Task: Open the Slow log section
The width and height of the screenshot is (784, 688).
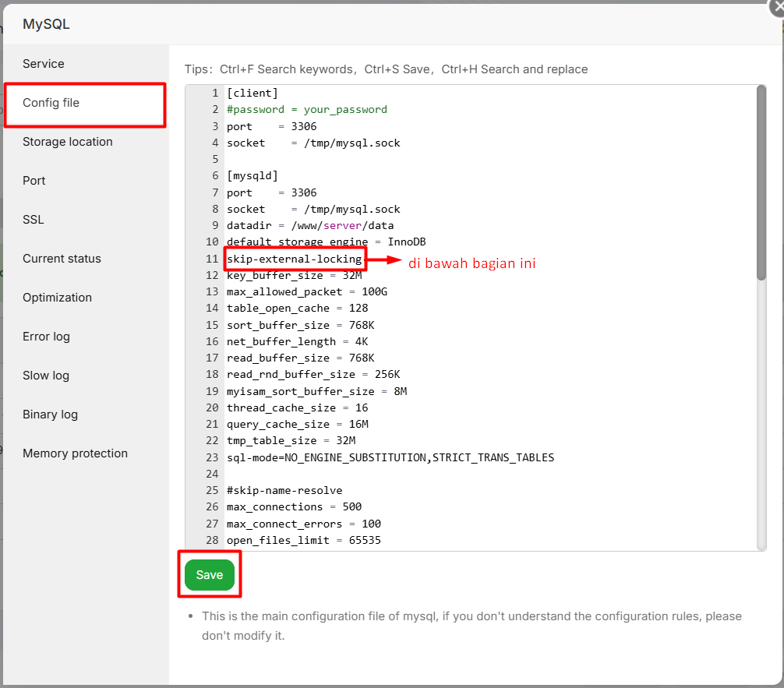Action: [45, 375]
